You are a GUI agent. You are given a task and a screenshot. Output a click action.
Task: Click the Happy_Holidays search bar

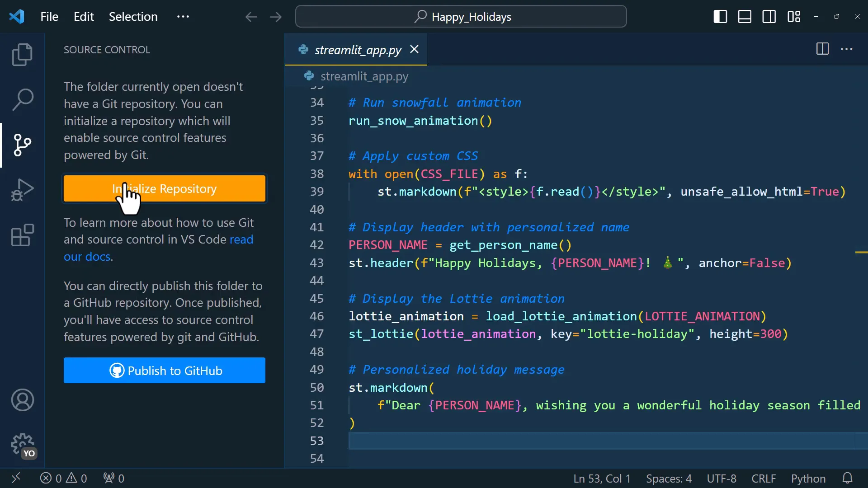coord(460,16)
